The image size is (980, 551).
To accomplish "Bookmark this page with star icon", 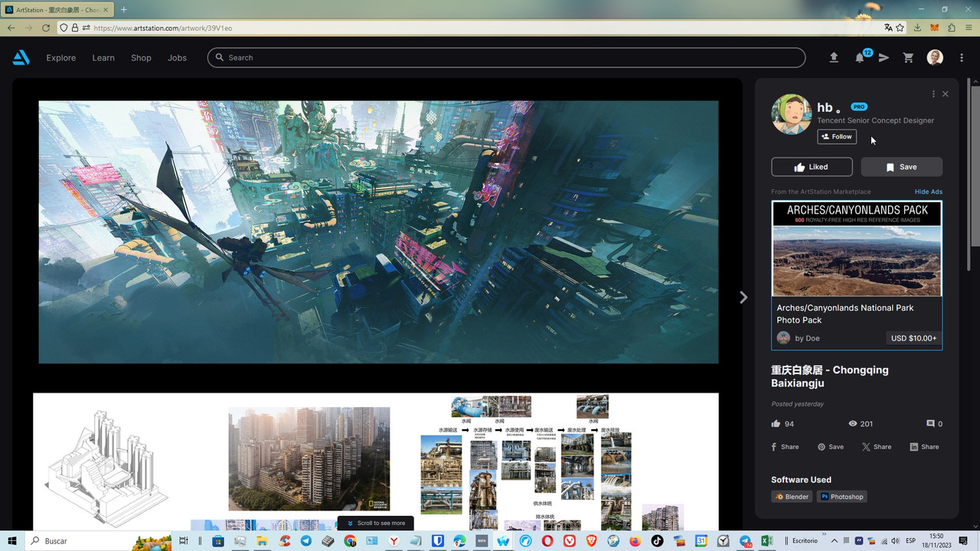I will pyautogui.click(x=900, y=28).
